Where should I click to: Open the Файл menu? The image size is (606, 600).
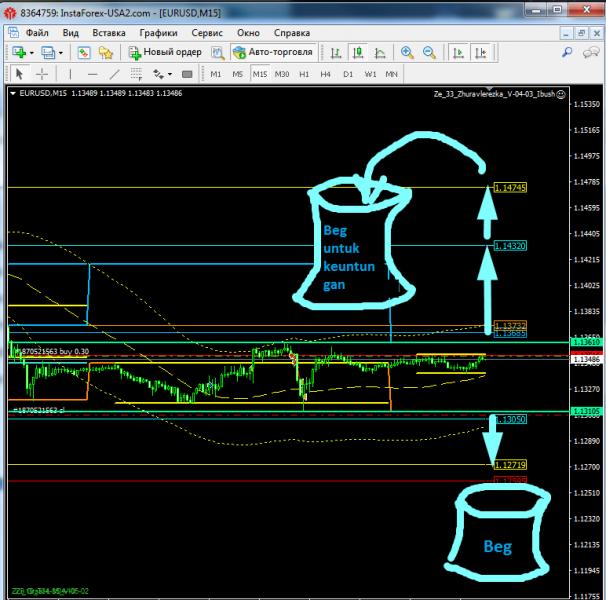[x=37, y=33]
